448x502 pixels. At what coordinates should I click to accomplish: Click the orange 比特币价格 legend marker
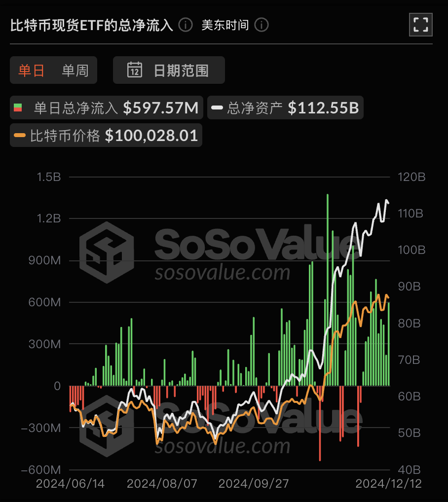point(20,135)
